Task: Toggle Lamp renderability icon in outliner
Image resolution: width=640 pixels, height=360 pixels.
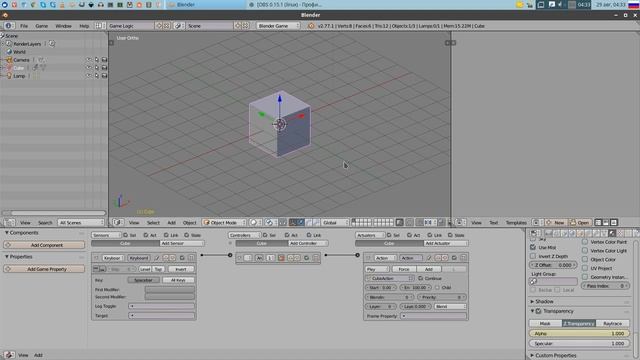Action: click(104, 76)
